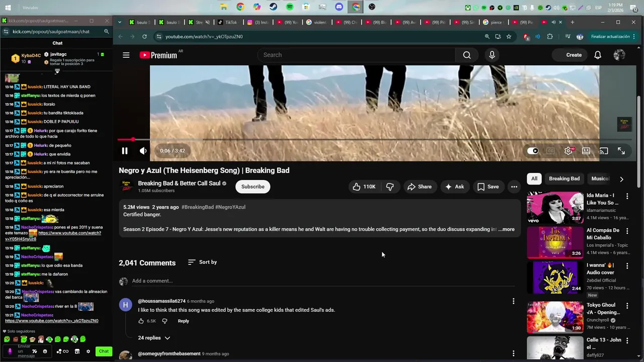This screenshot has height=362, width=644.
Task: Reload the YouTube page
Action: [x=144, y=37]
